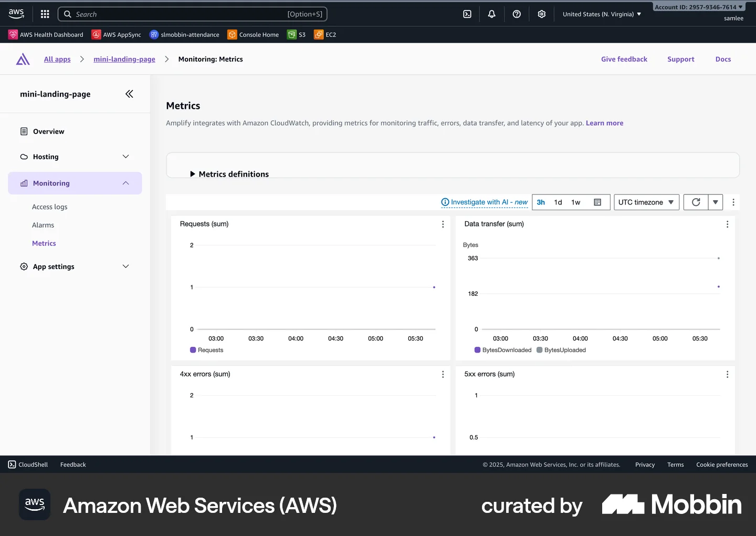This screenshot has height=536, width=756.
Task: Expand Metrics definitions
Action: [x=229, y=174]
